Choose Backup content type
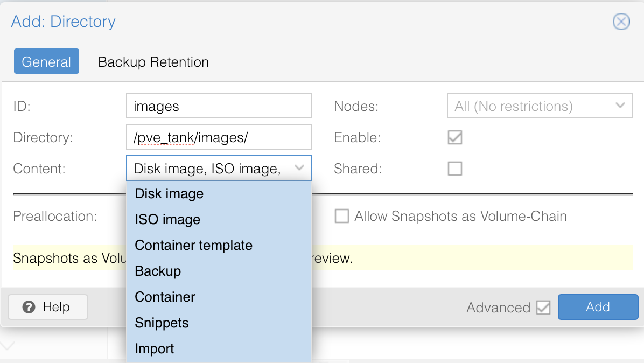 pos(219,271)
